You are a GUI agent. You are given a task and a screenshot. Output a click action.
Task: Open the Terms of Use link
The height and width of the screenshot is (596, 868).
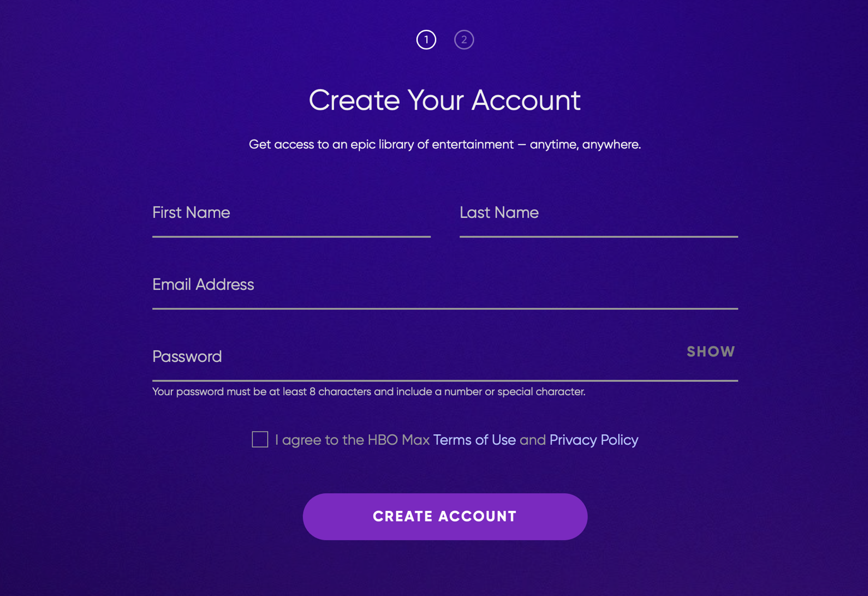474,440
